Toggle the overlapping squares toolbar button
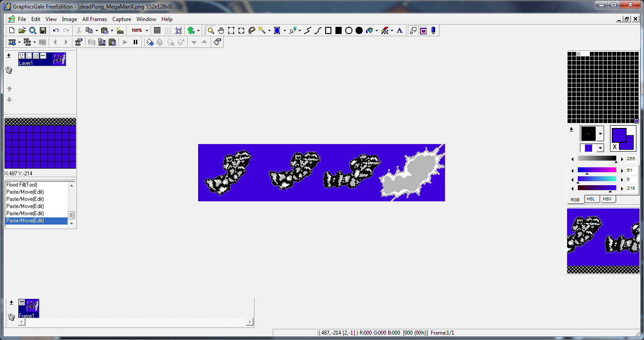Screen dimensions: 644x340 (x=413, y=30)
